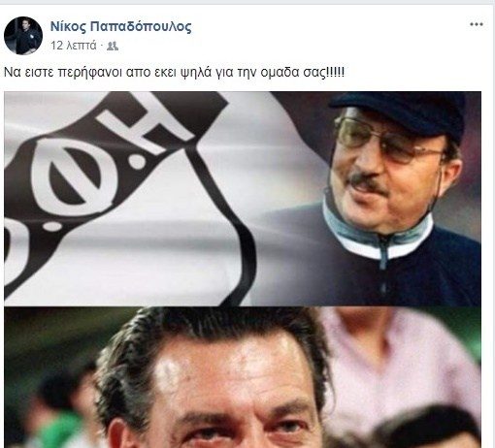Image resolution: width=495 pixels, height=448 pixels.
Task: Click the mustache of the man in cap
Action: (367, 181)
